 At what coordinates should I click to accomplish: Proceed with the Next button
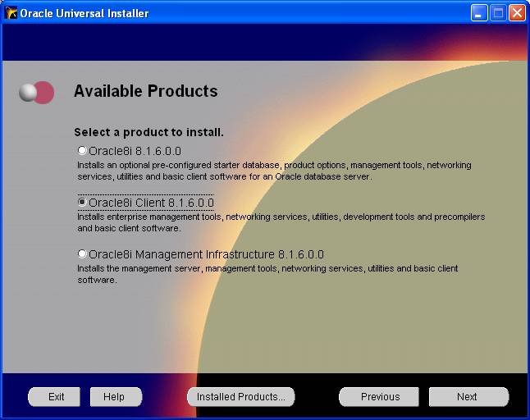[468, 397]
